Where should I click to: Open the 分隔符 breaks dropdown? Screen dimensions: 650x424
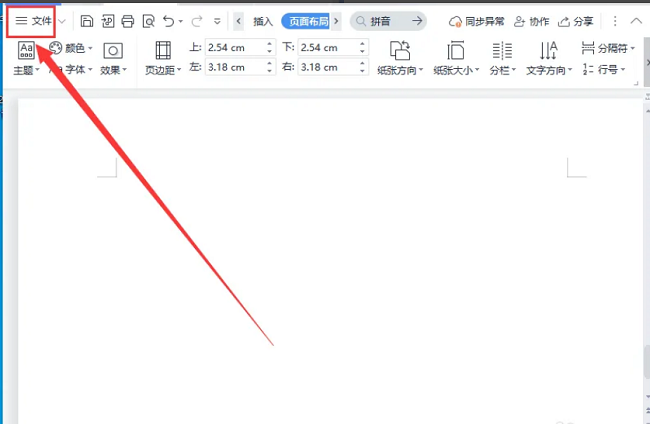point(608,48)
